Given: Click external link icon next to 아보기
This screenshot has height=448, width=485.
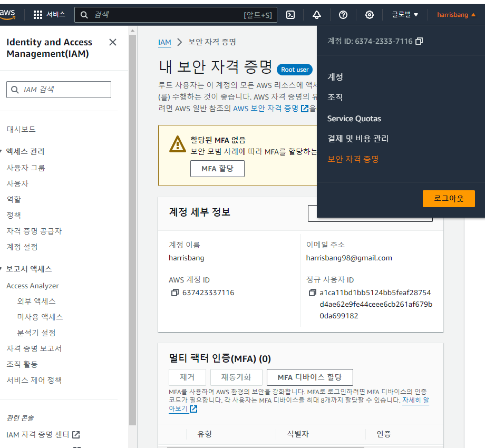Looking at the screenshot, I should click(193, 409).
